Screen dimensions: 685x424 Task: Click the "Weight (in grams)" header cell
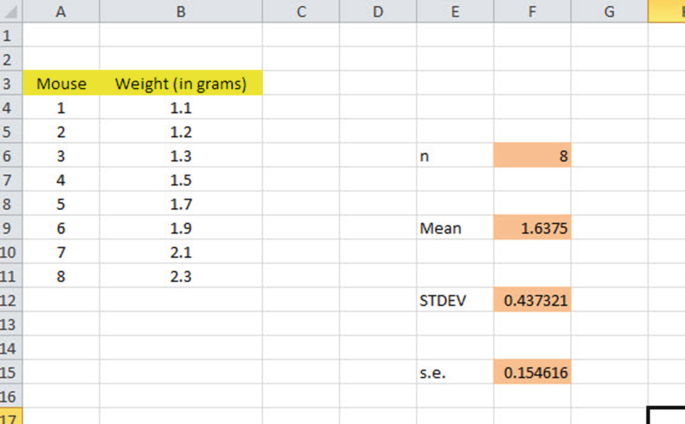click(180, 84)
